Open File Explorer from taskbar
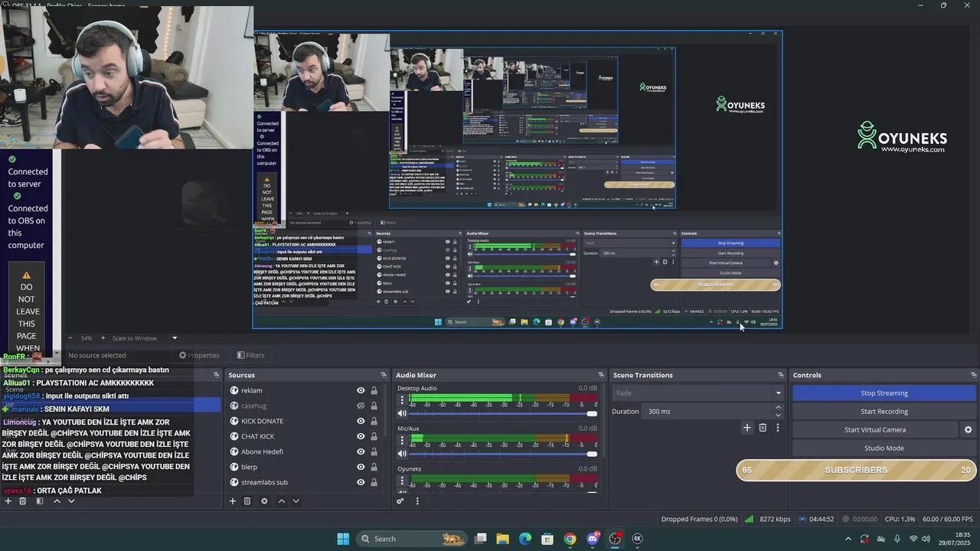980x551 pixels. tap(503, 539)
